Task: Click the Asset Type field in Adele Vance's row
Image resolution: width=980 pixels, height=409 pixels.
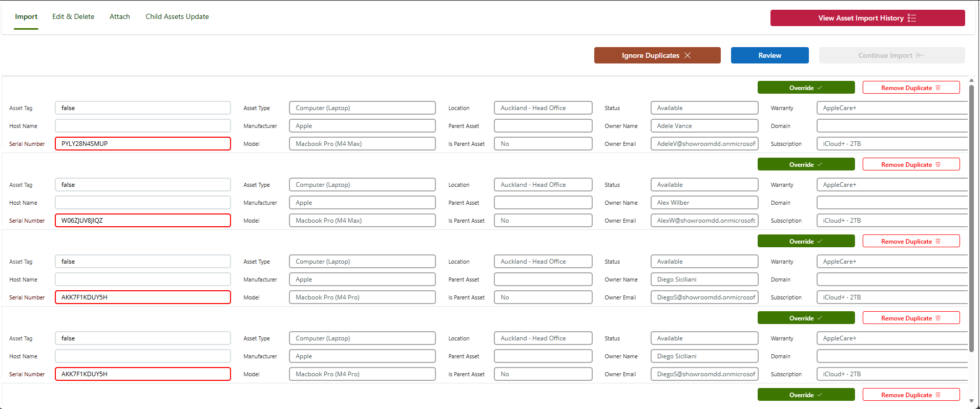Action: tap(362, 108)
